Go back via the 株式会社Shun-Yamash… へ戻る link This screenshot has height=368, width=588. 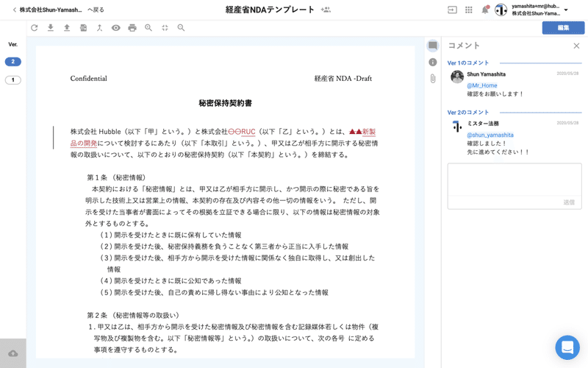tap(59, 10)
